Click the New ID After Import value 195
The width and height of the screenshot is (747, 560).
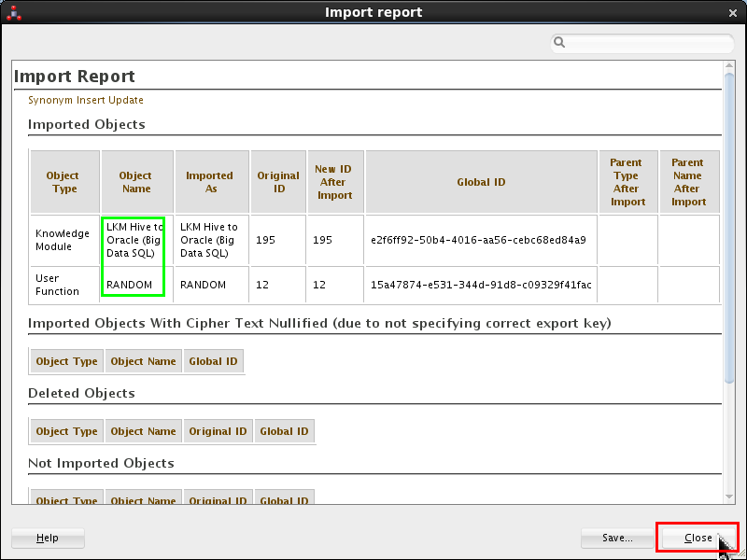point(322,240)
